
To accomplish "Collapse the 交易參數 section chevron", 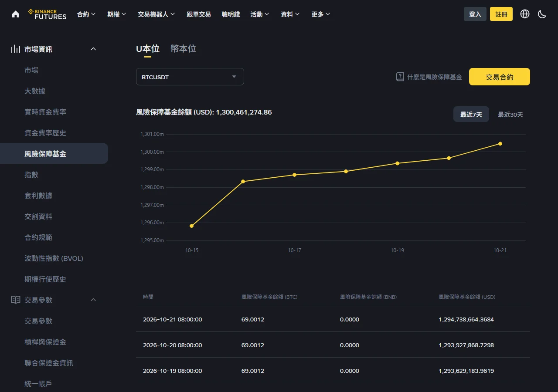I will 93,300.
